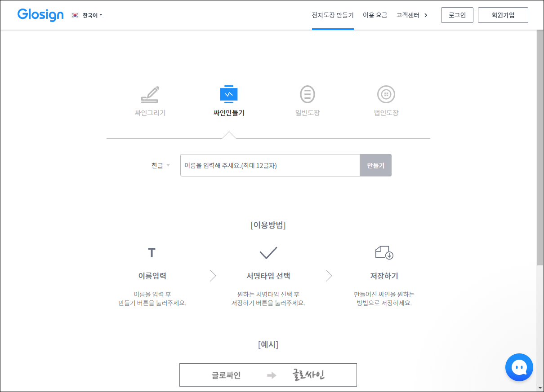Image resolution: width=544 pixels, height=392 pixels.
Task: Click the 이름입력 step heading
Action: pos(152,276)
